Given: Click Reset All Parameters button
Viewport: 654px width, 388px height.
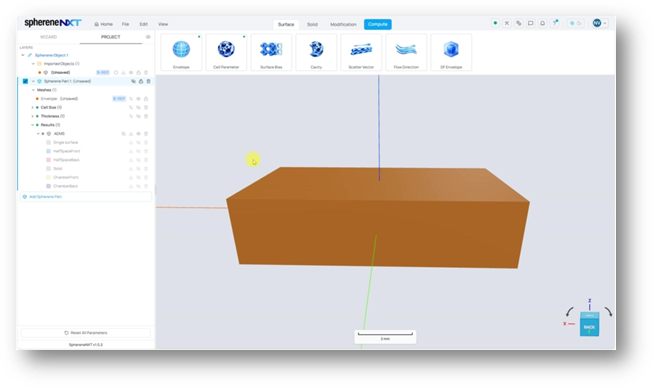Looking at the screenshot, I should click(x=86, y=333).
